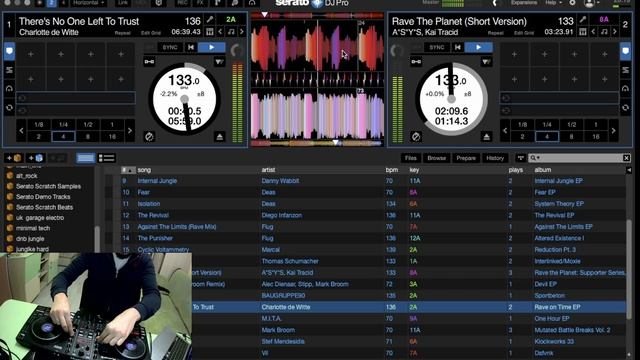Viewport: 640px width, 360px height.
Task: Select cue points tab on deck 2
Action: click(x=625, y=51)
